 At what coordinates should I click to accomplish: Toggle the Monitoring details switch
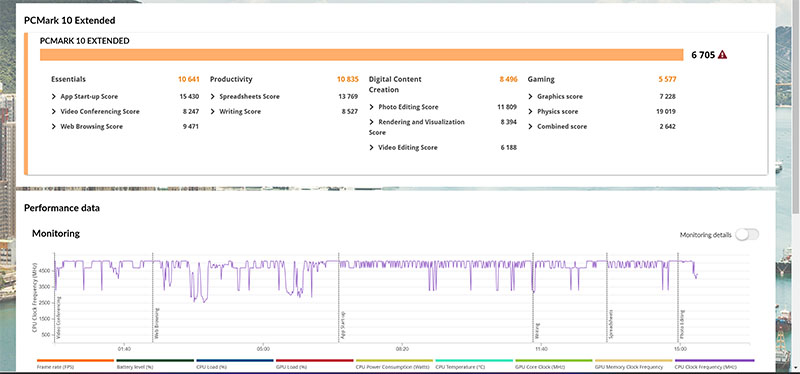(x=747, y=235)
